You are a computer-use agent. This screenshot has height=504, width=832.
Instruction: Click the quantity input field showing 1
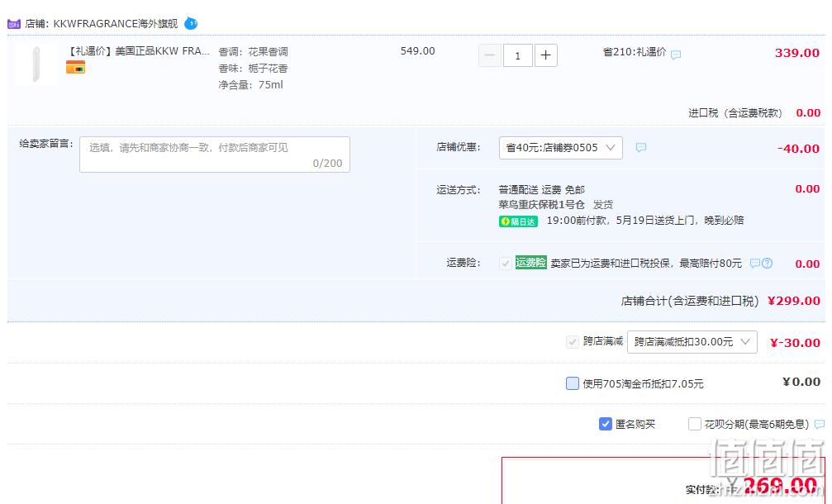(x=517, y=55)
